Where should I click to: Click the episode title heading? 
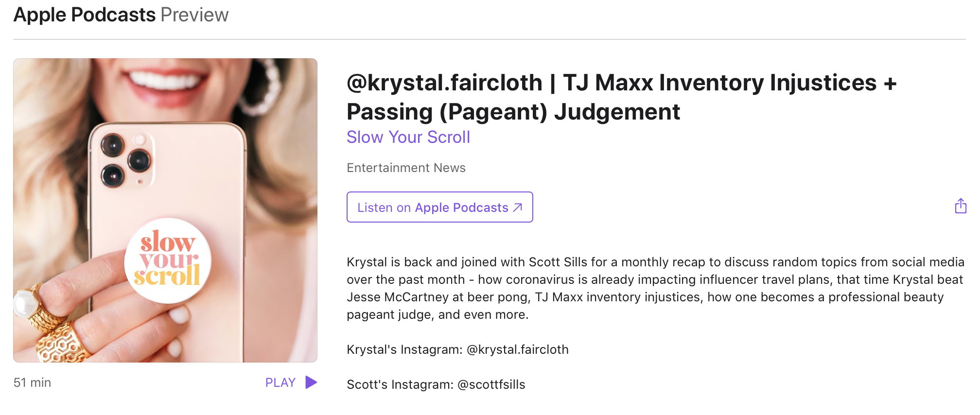click(x=622, y=97)
